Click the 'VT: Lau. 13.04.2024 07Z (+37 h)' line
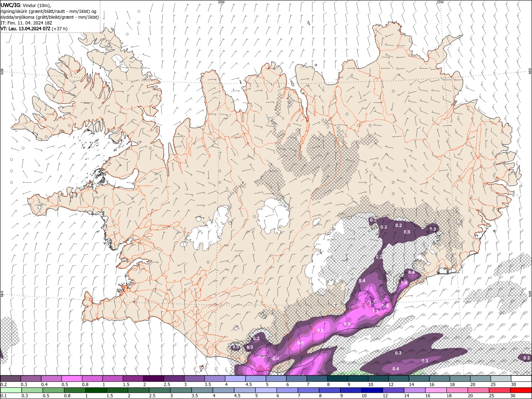 click(34, 29)
